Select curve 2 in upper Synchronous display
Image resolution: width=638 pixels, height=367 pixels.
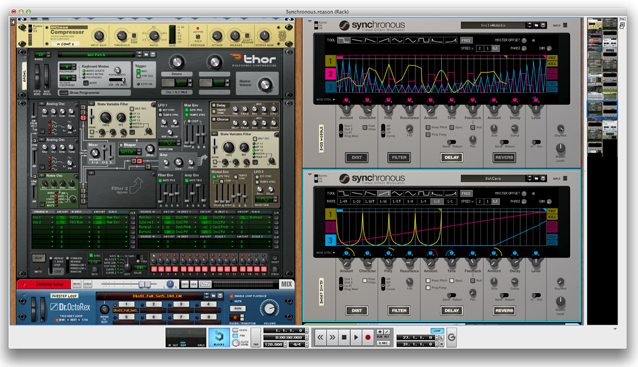330,74
